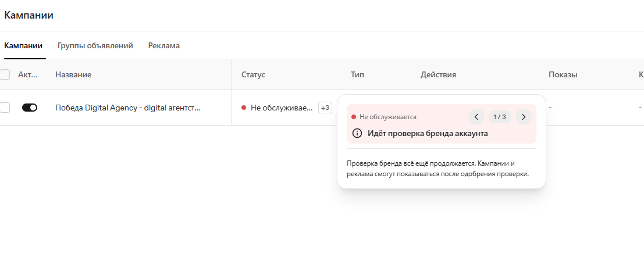Viewport: 644px width, 268px height.
Task: Toggle the campaign active switch off
Action: pyautogui.click(x=30, y=108)
